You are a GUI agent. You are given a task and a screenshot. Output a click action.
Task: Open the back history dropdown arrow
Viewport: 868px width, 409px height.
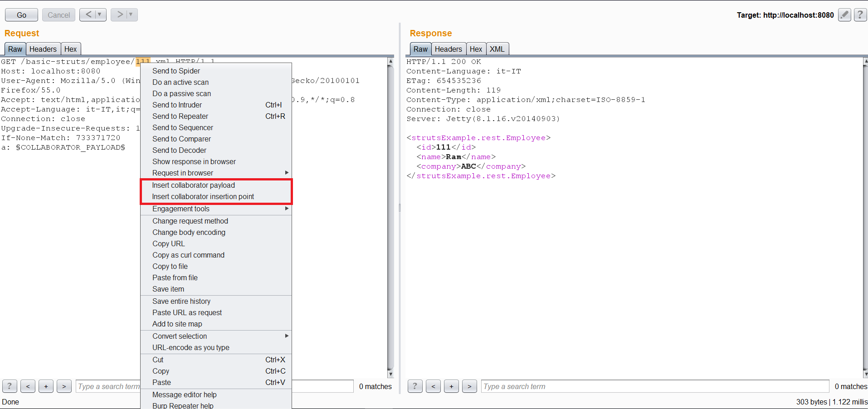[x=100, y=15]
